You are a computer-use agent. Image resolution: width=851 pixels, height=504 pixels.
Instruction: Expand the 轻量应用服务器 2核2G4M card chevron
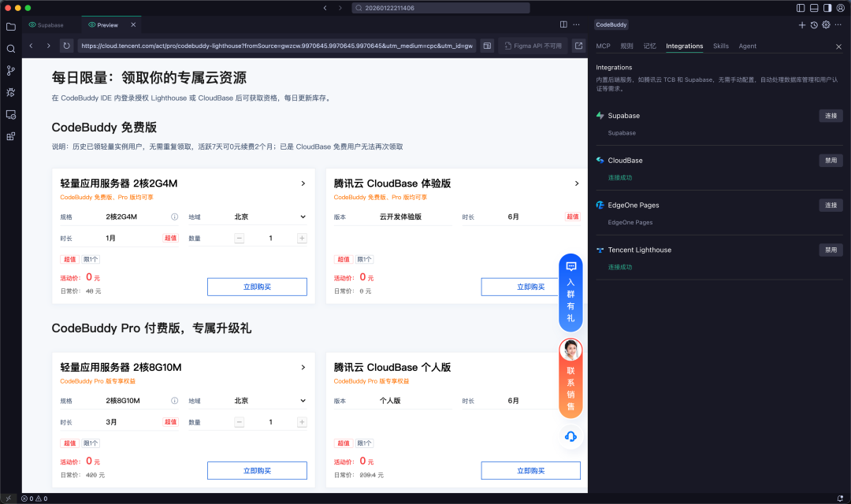(x=302, y=183)
